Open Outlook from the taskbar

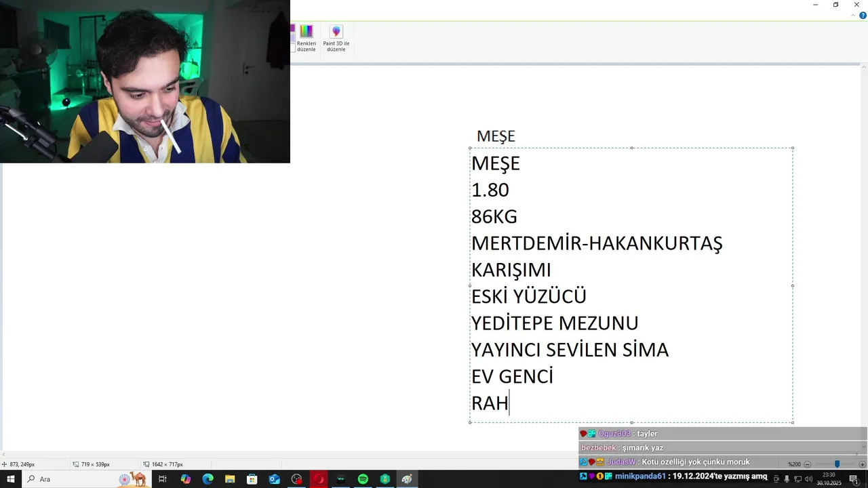(x=274, y=479)
